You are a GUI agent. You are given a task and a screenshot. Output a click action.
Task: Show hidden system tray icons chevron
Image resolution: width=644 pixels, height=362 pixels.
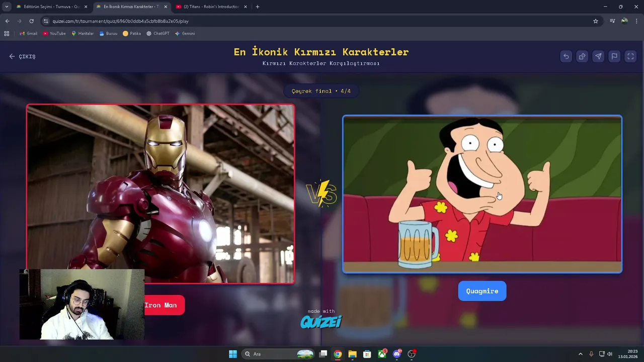[x=580, y=354]
